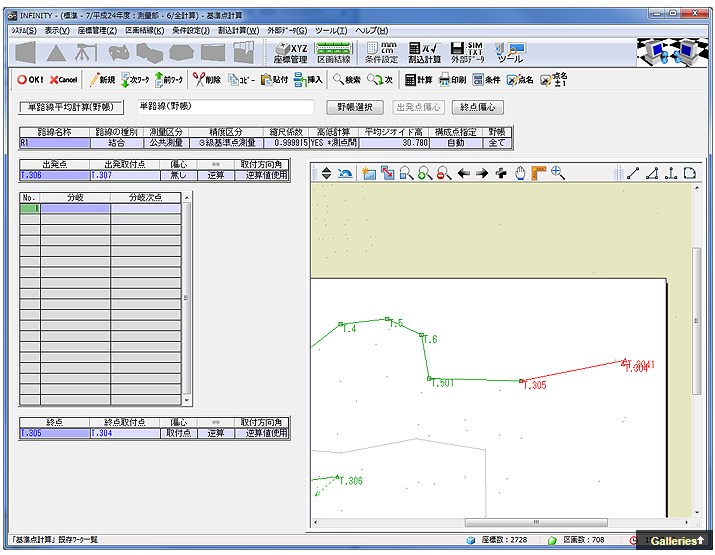The width and height of the screenshot is (715, 555).
Task: Open the 座標管理 XYZ coordinate manager
Action: point(290,53)
